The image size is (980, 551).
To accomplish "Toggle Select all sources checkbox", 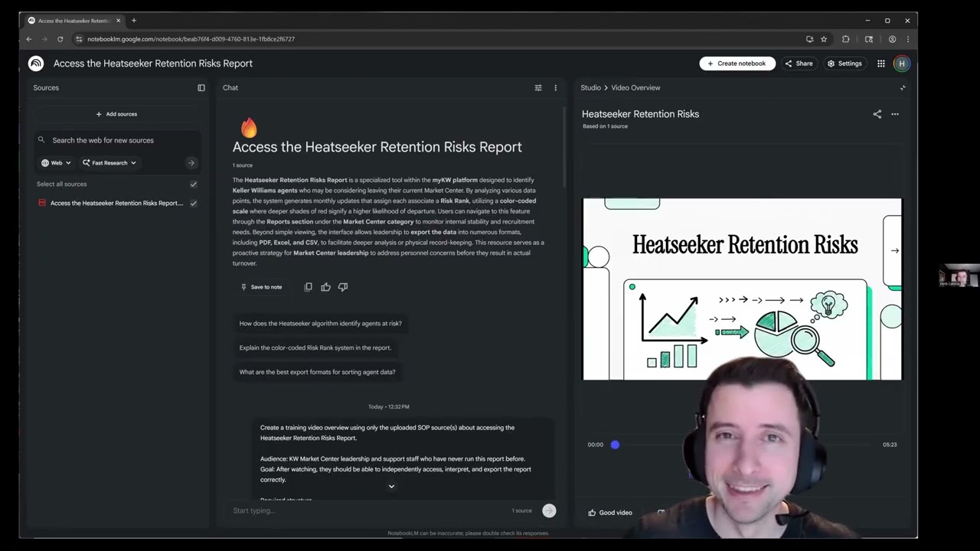I will [x=194, y=184].
